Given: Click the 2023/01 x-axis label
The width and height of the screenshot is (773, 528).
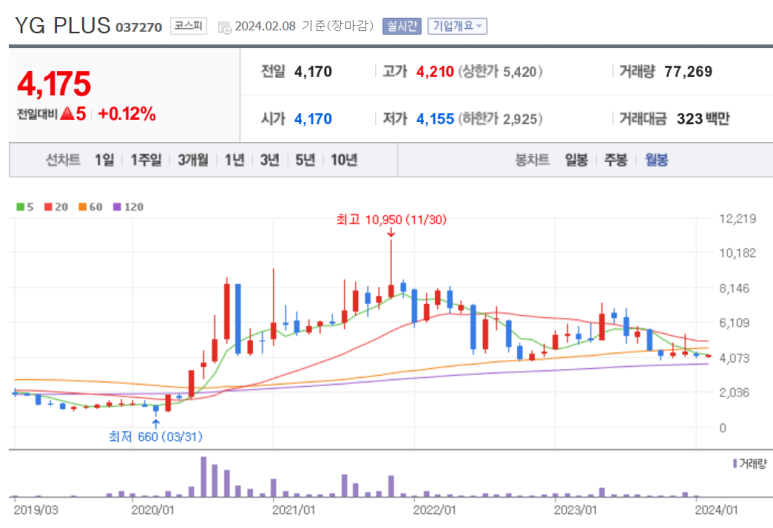Looking at the screenshot, I should (x=575, y=510).
